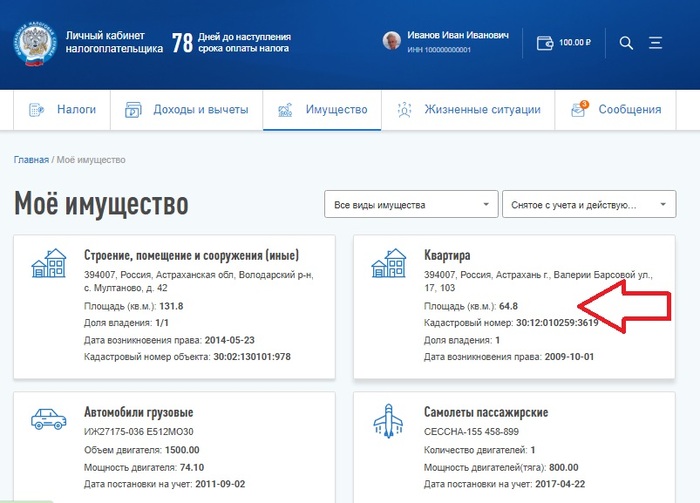Click the 100.00 ₽ wallet balance

575,42
